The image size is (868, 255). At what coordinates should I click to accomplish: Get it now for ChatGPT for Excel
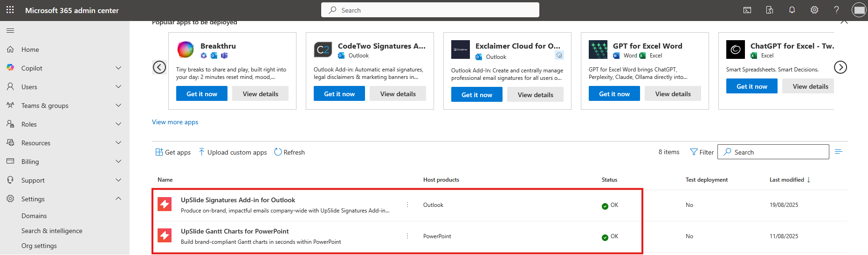coord(752,86)
